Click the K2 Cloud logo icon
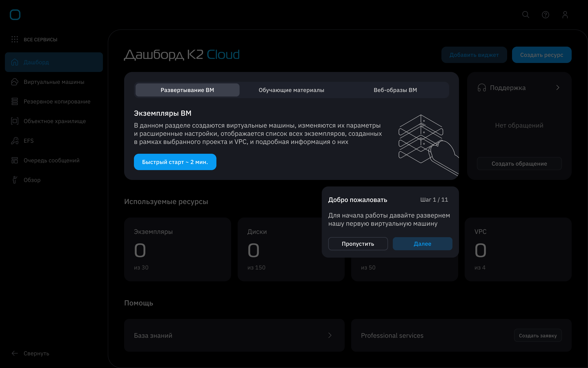This screenshot has height=368, width=588. tap(15, 15)
